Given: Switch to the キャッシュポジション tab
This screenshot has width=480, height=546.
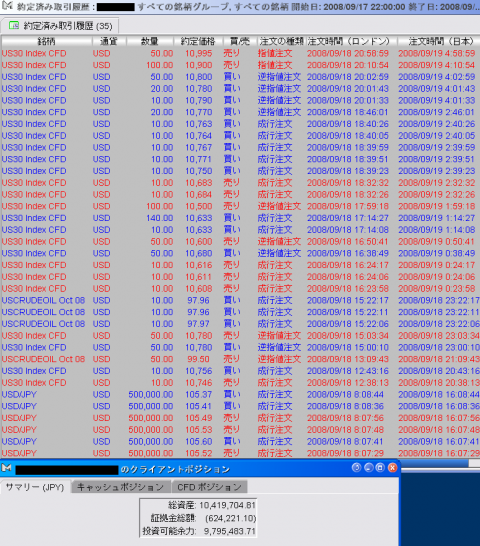Looking at the screenshot, I should pos(121,487).
